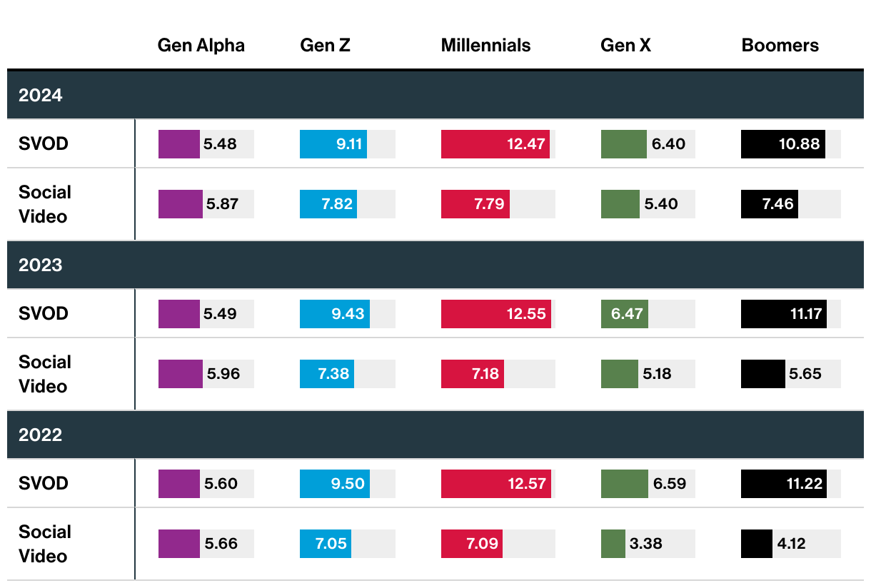
Task: Click the 2024 SVOD row label
Action: (x=44, y=143)
